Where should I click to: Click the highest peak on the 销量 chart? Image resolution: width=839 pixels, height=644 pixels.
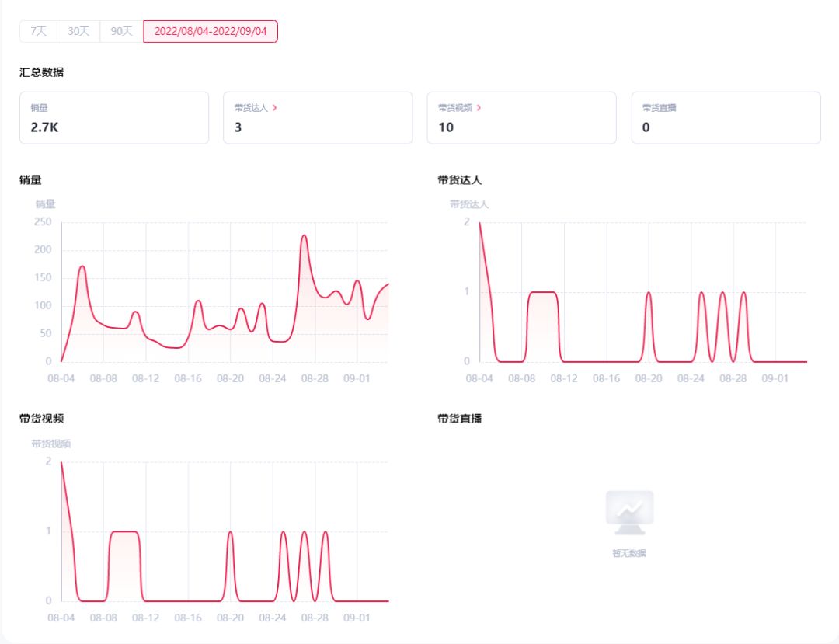point(305,235)
